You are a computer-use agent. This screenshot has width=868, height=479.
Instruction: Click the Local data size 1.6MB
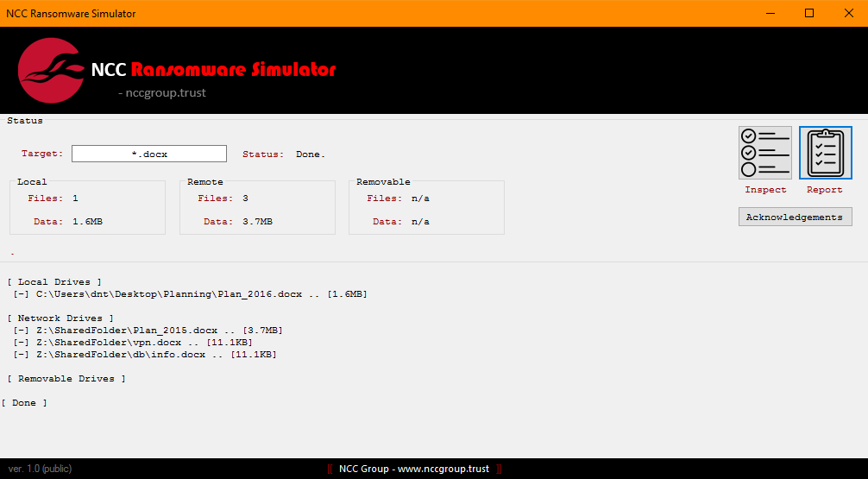coord(88,222)
